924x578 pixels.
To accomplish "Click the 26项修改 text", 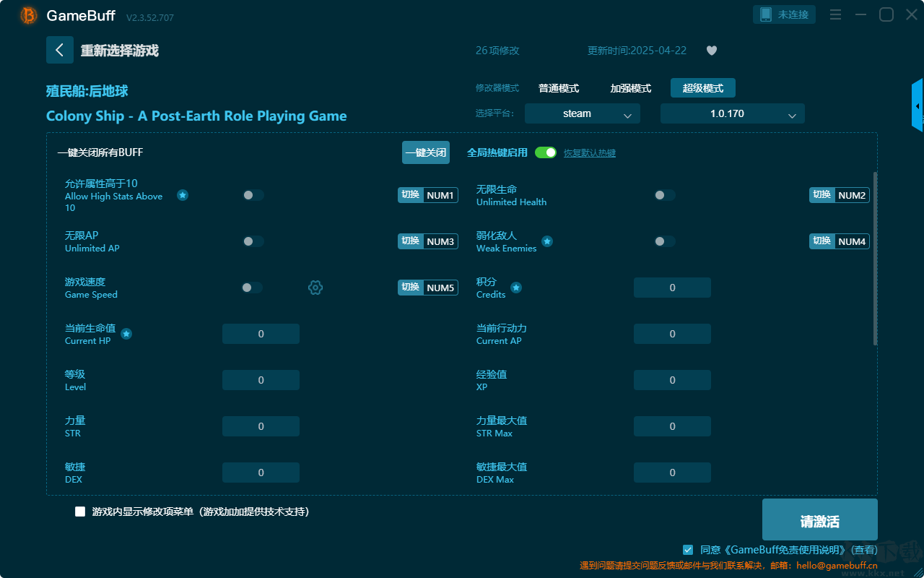I will (x=497, y=51).
